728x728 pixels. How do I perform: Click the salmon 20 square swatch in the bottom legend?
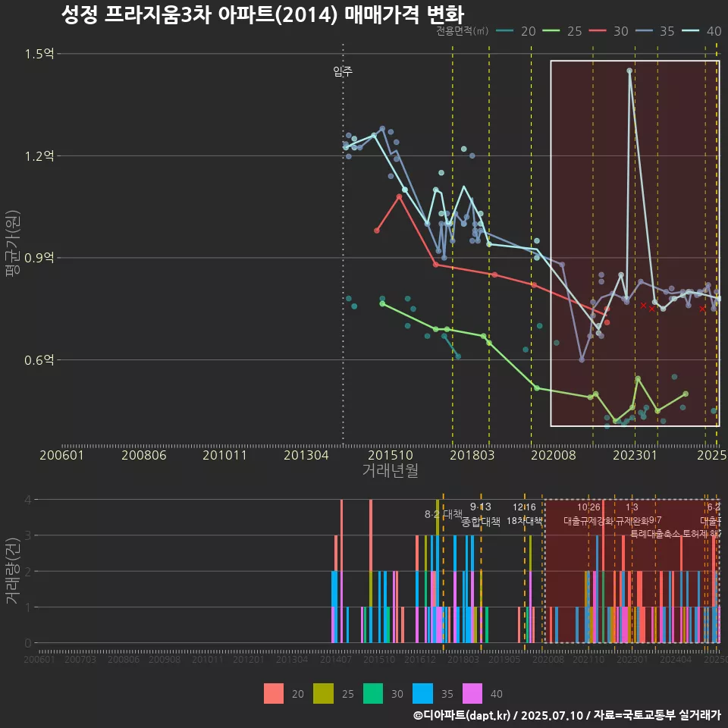click(274, 694)
